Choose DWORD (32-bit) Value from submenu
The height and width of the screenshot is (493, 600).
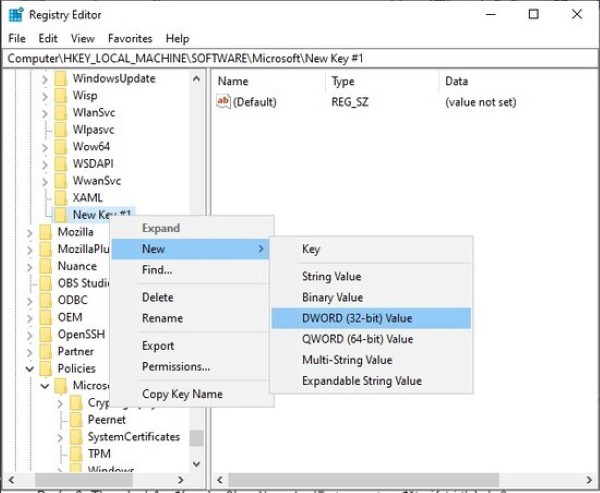[357, 318]
